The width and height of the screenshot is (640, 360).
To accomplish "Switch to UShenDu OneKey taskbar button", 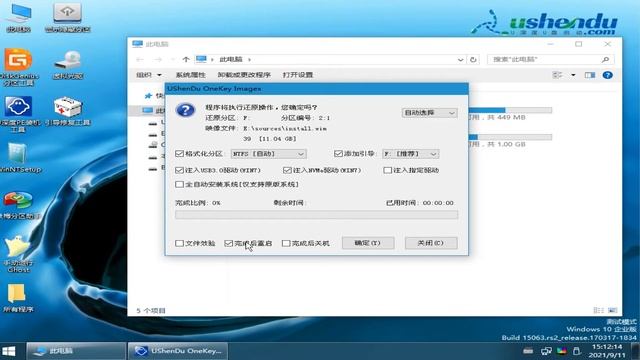I will (178, 351).
